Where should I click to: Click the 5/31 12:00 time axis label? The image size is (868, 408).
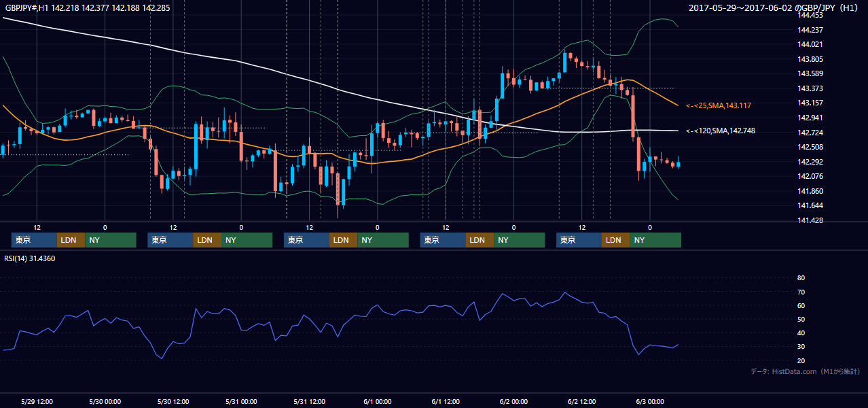(x=310, y=401)
